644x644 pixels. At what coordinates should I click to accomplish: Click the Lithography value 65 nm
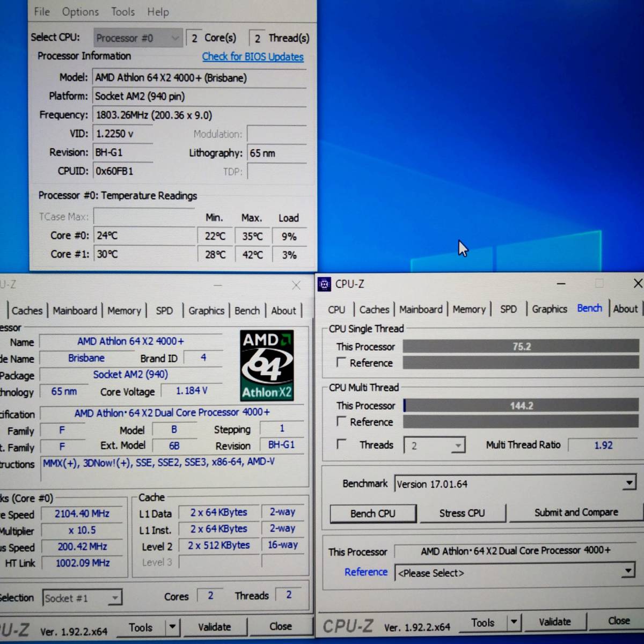pyautogui.click(x=277, y=153)
